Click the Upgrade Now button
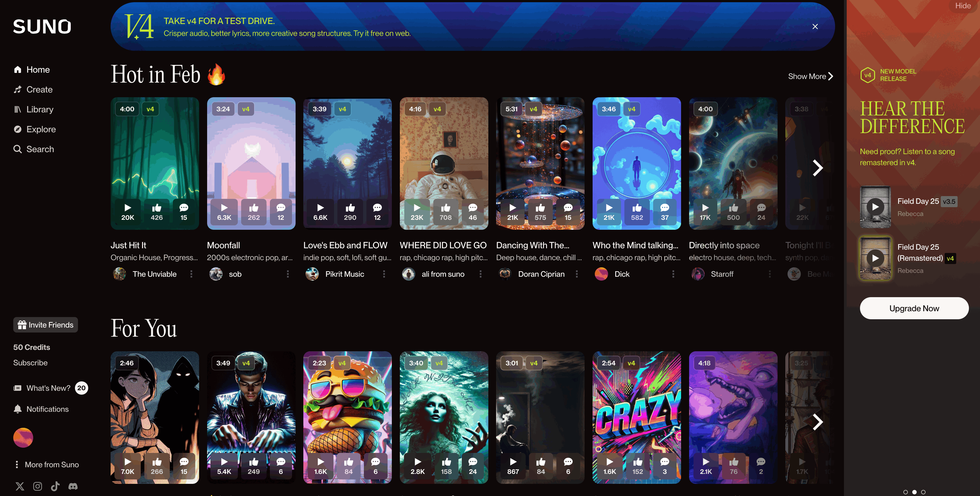This screenshot has height=496, width=980. (x=914, y=308)
